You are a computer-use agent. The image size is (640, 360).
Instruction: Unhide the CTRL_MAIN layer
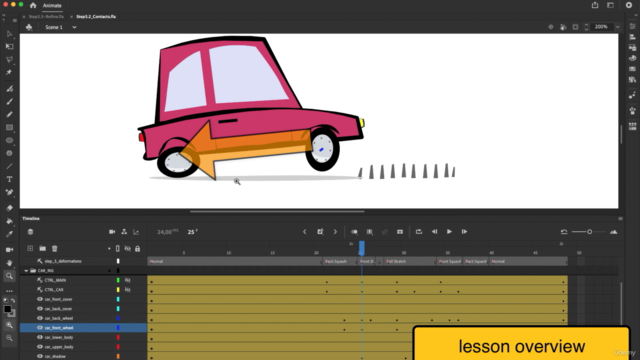tap(127, 280)
